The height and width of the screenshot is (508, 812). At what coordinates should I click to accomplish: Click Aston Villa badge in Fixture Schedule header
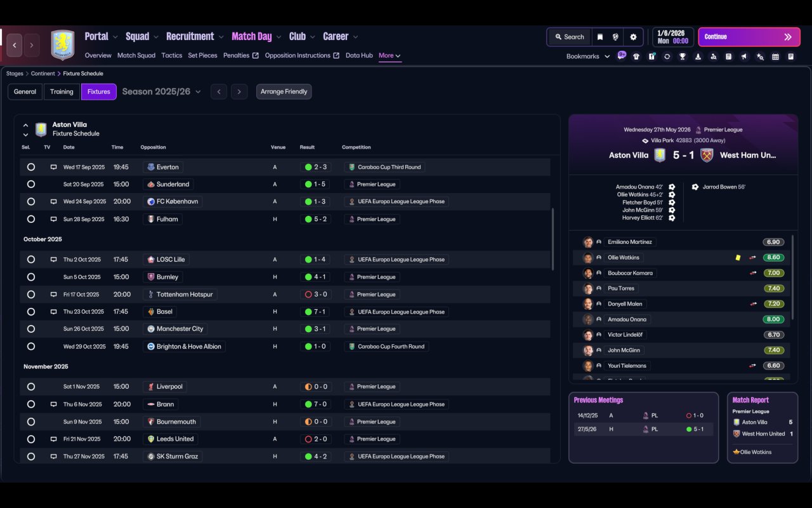(x=41, y=130)
